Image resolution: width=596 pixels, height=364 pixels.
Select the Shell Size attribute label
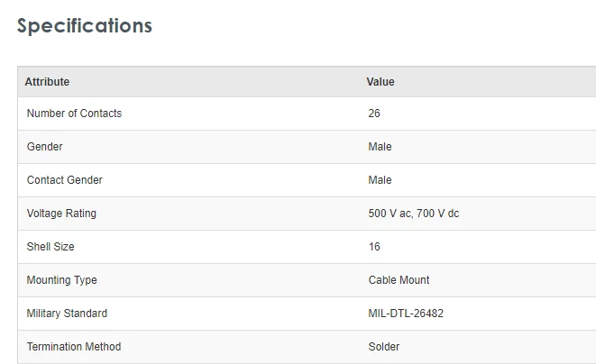point(50,247)
